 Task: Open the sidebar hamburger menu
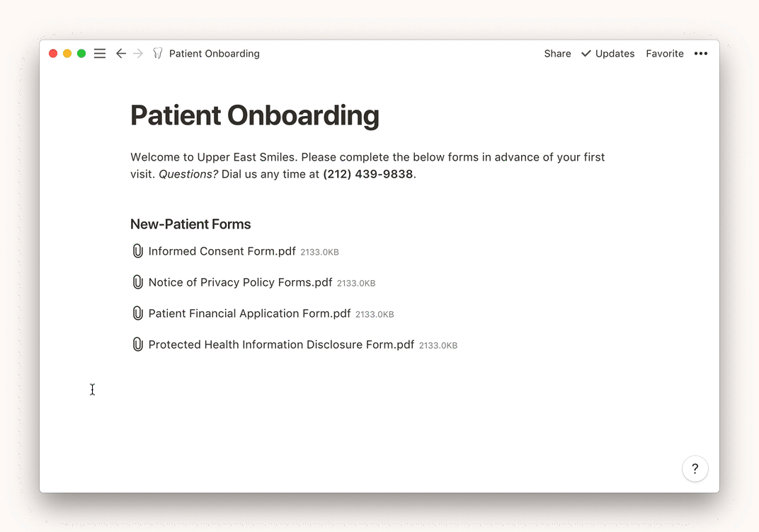click(x=100, y=54)
